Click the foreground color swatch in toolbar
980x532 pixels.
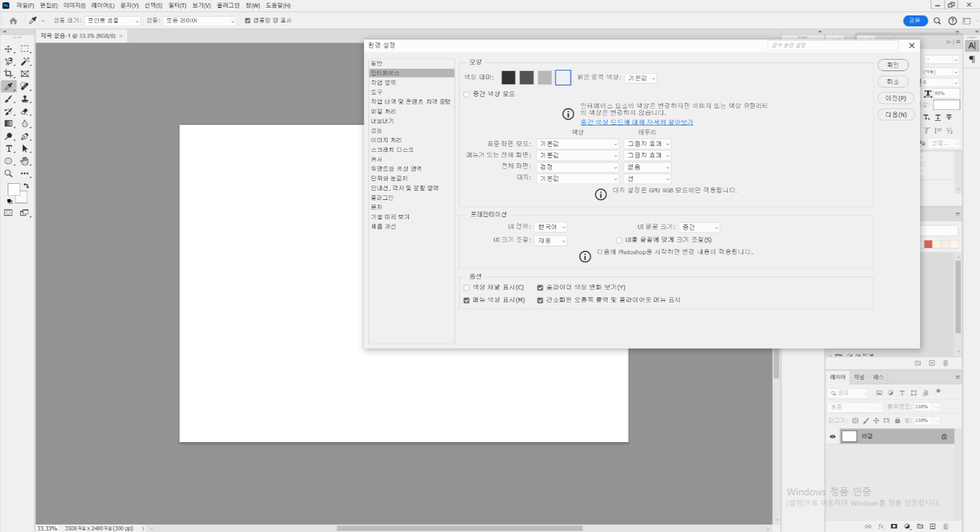14,190
